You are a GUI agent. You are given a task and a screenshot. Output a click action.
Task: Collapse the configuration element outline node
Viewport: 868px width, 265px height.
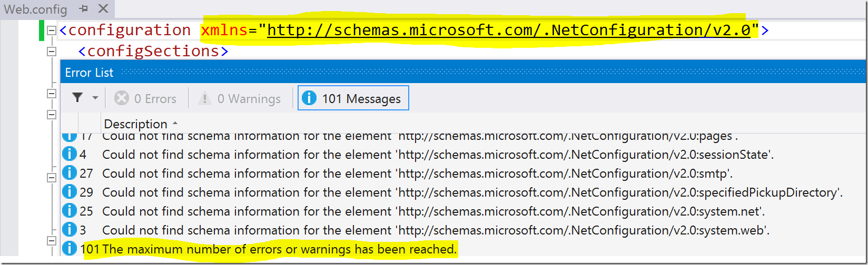[x=52, y=30]
